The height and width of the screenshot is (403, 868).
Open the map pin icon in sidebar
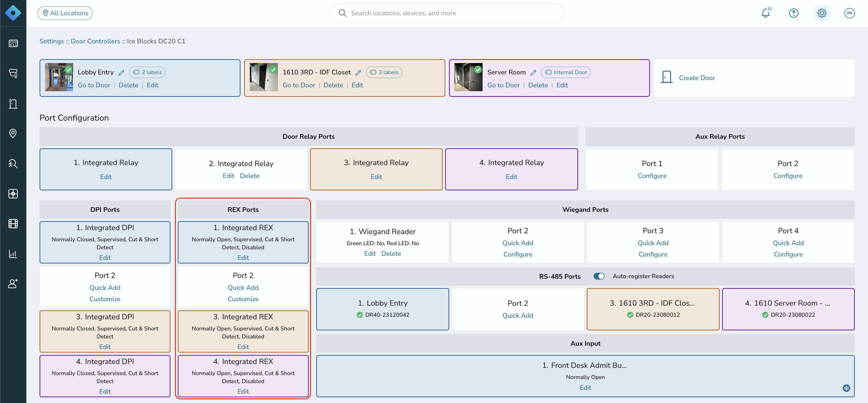13,134
